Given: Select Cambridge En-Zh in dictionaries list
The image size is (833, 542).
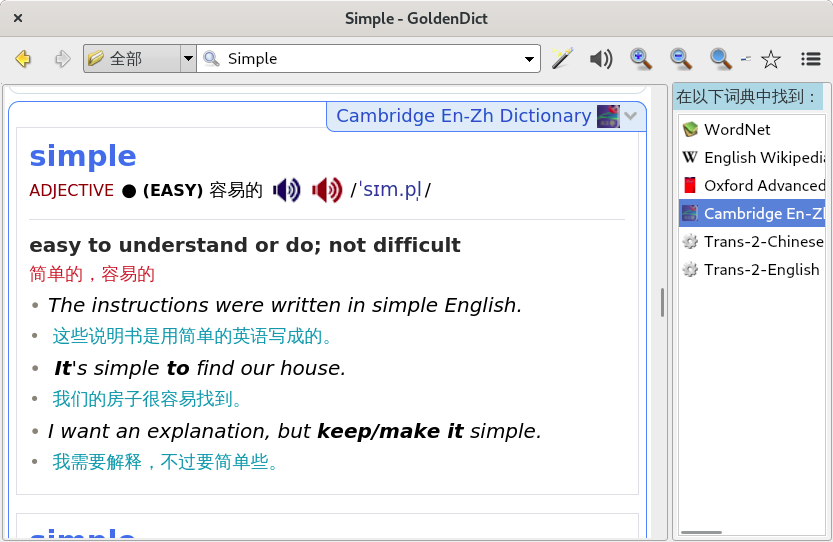Looking at the screenshot, I should (752, 214).
